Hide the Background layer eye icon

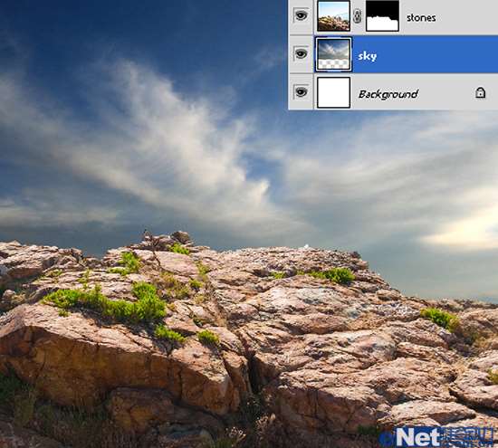point(302,92)
